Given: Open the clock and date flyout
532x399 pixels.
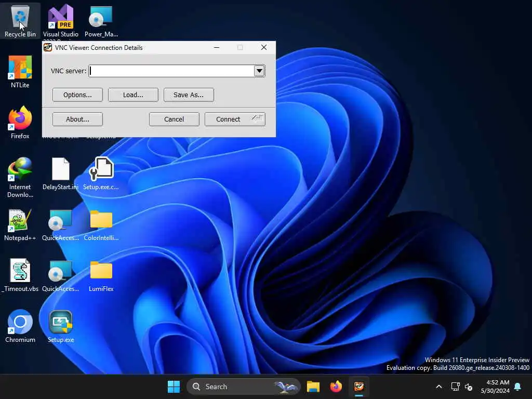Looking at the screenshot, I should pyautogui.click(x=495, y=387).
